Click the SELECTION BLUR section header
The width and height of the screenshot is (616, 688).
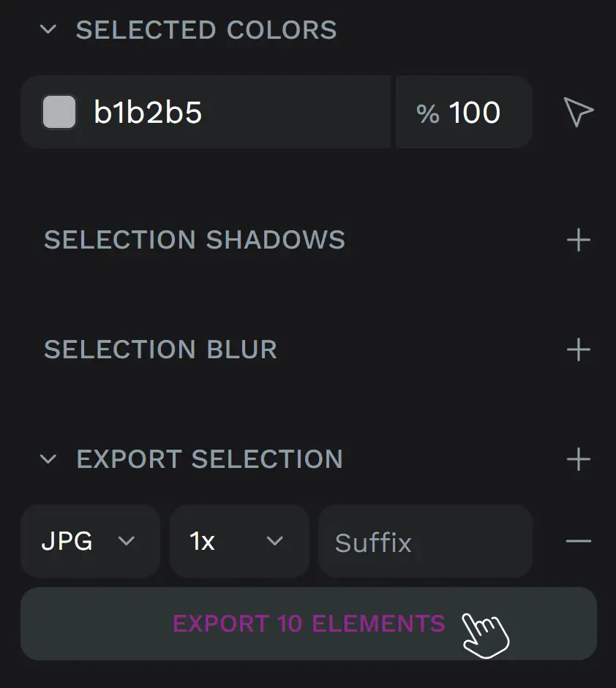161,349
